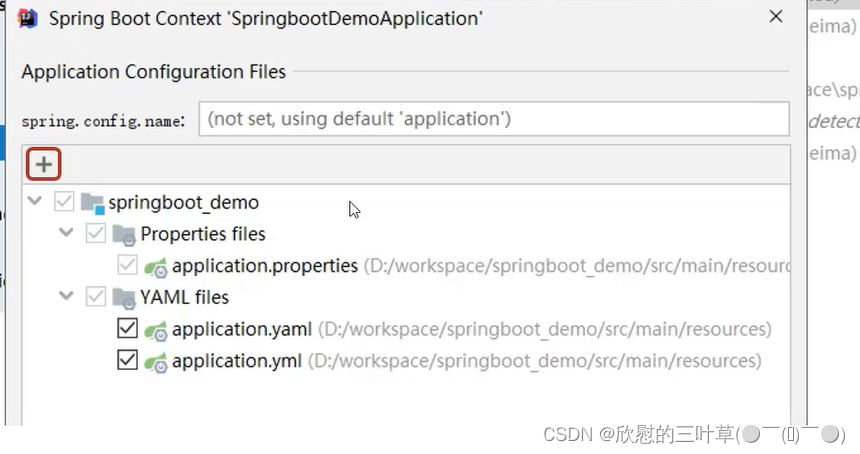
Task: Toggle the springboot_demo checkbox
Action: [64, 201]
